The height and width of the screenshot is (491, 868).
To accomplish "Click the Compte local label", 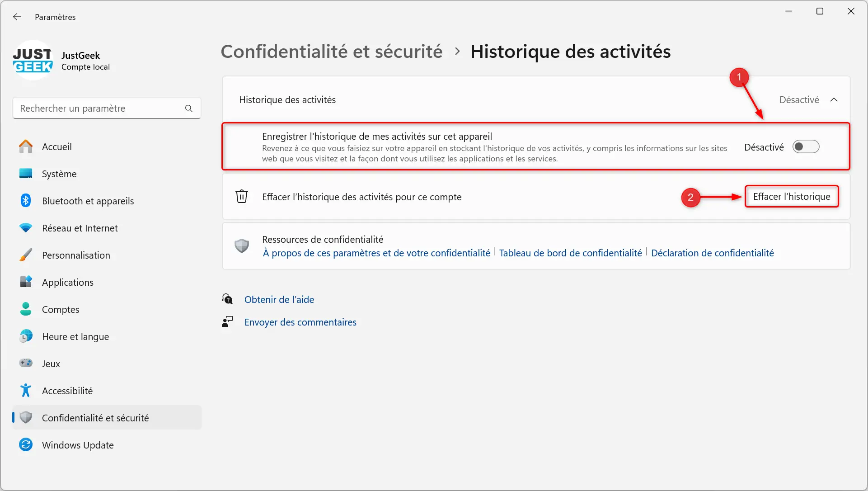I will 85,67.
